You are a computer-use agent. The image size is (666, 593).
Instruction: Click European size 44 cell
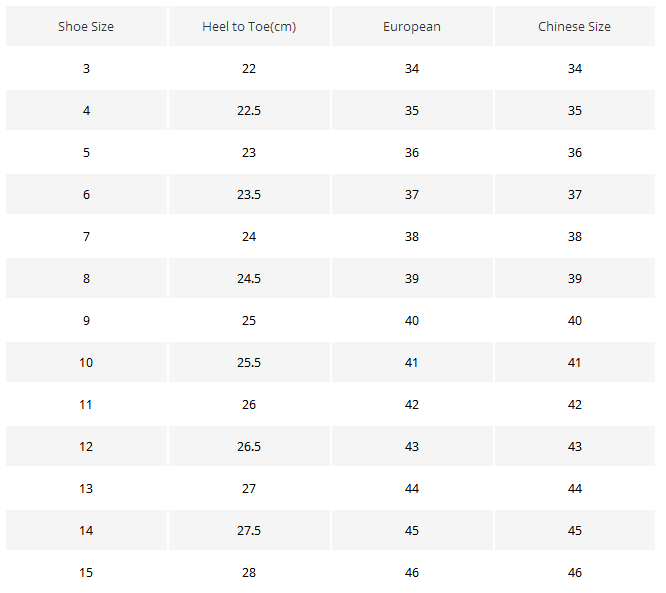click(x=412, y=489)
